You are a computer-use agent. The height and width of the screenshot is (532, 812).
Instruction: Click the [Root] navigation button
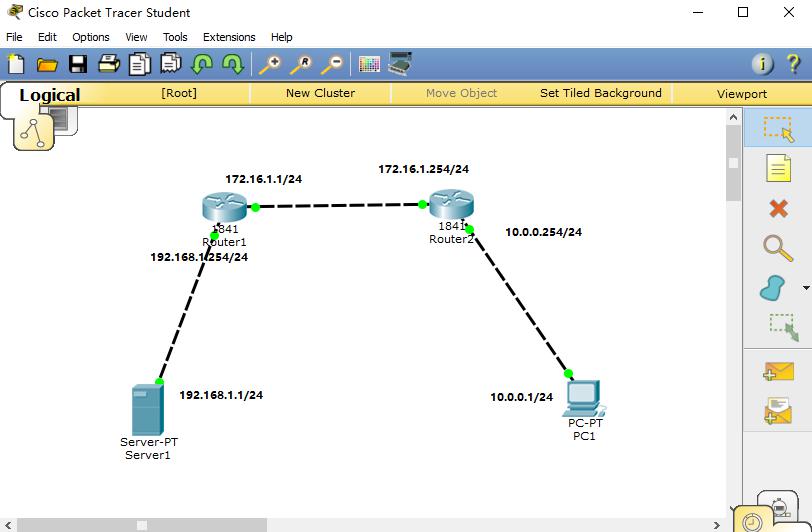[x=179, y=93]
